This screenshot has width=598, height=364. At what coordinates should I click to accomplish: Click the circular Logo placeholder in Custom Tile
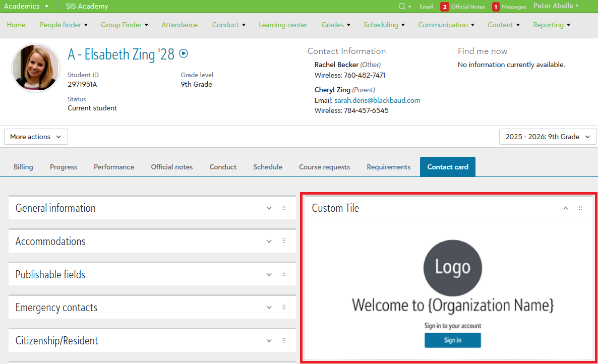point(452,268)
